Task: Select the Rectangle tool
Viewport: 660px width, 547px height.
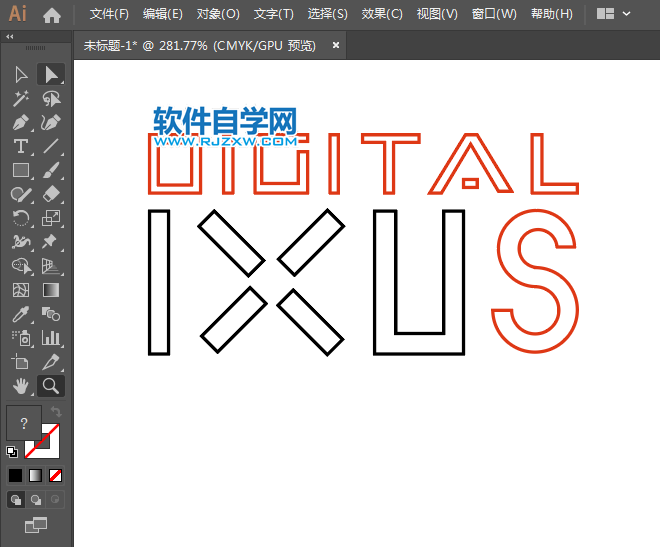Action: pos(21,170)
